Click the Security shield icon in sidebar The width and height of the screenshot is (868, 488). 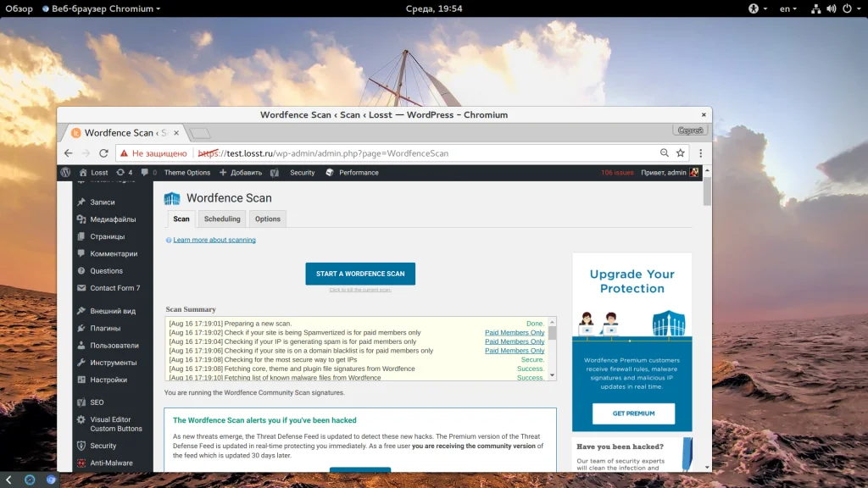tap(81, 446)
